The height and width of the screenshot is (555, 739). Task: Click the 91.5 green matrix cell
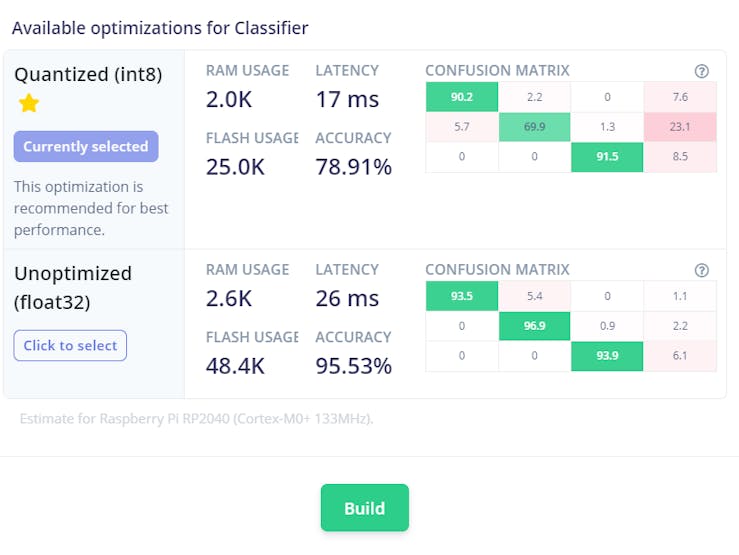point(607,157)
